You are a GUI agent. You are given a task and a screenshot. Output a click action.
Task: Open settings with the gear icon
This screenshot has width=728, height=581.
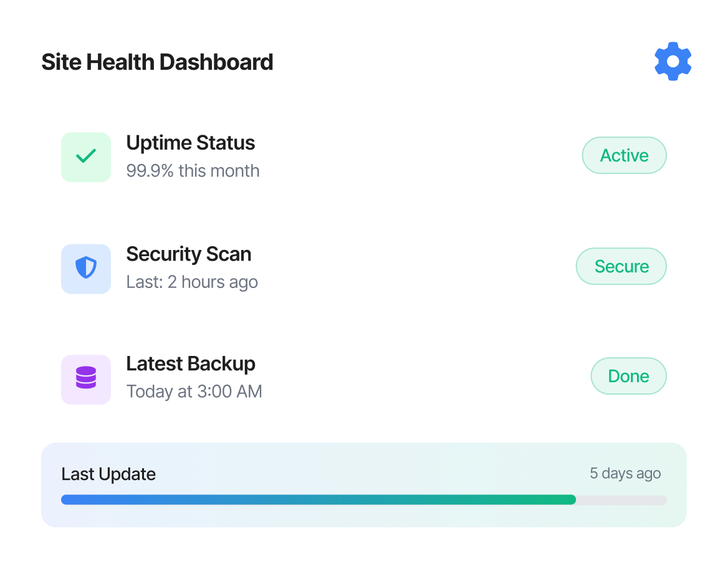pyautogui.click(x=673, y=61)
